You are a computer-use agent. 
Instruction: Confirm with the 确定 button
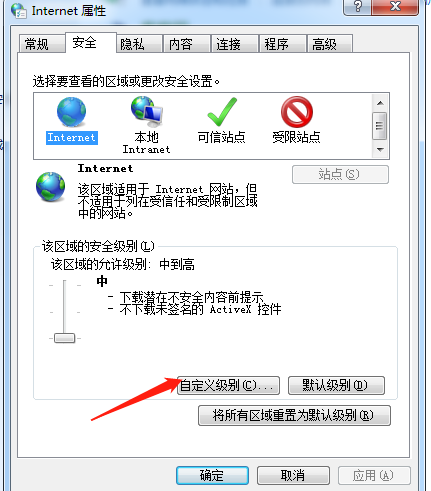(212, 475)
